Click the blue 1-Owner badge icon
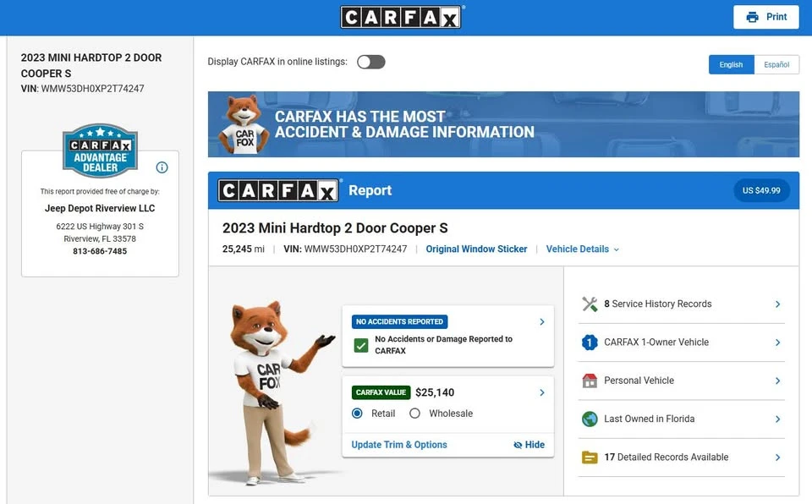The height and width of the screenshot is (504, 812). pos(590,342)
